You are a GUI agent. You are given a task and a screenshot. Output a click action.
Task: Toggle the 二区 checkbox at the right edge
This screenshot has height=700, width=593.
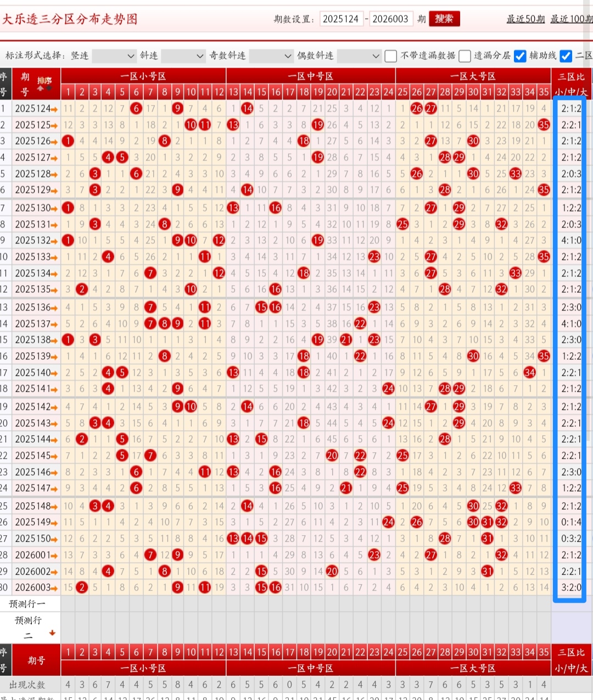(566, 56)
